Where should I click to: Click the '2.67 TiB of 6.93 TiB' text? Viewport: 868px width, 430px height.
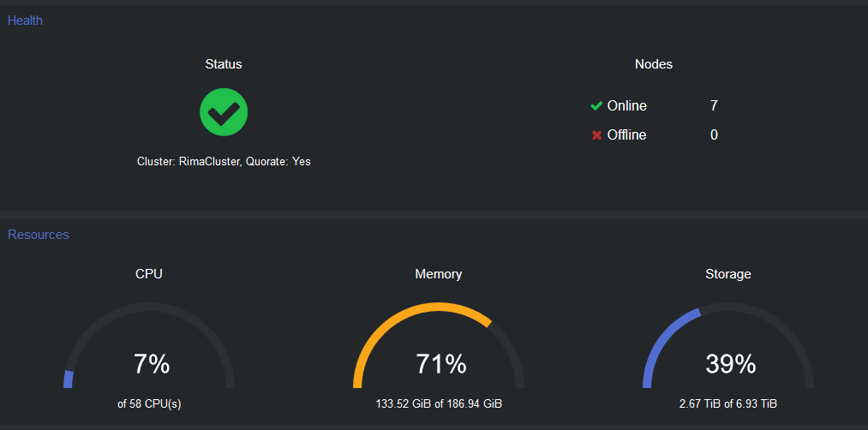coord(728,403)
